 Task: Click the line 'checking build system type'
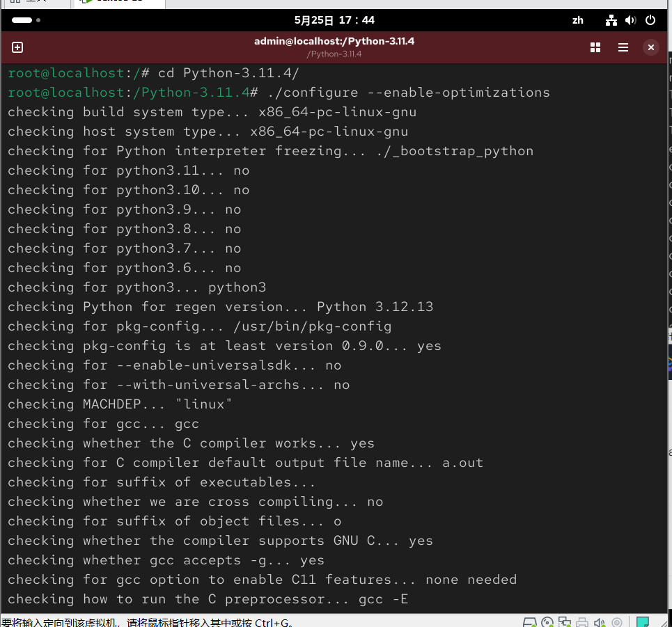(x=212, y=112)
